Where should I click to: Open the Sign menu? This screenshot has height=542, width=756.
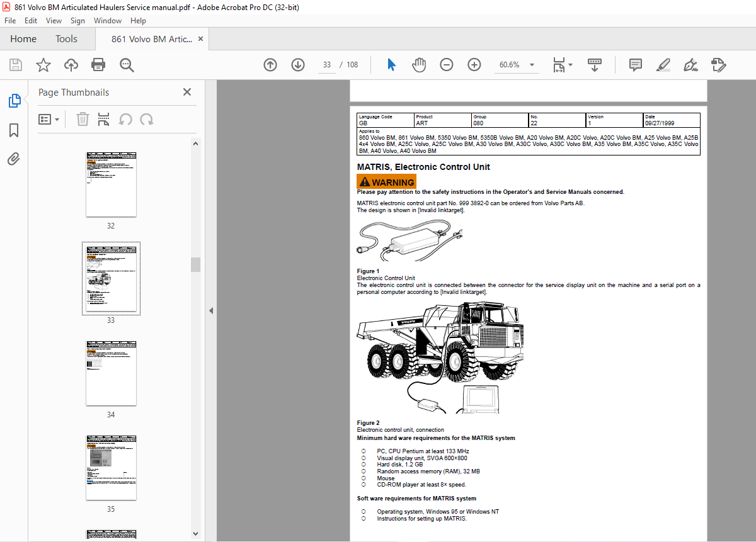pos(77,21)
